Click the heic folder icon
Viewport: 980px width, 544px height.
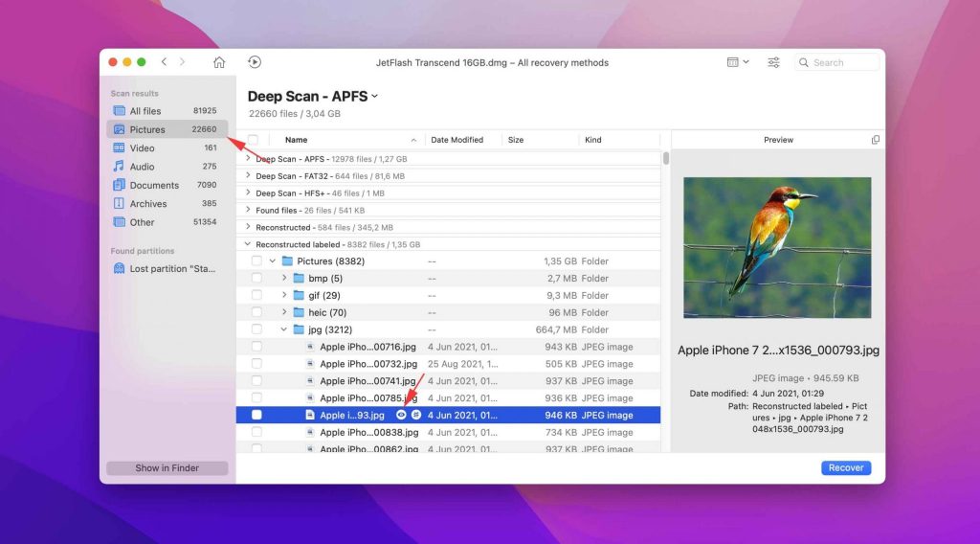[x=299, y=312]
